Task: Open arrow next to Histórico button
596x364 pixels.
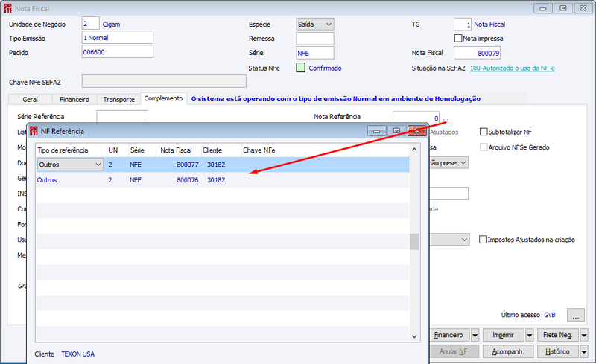Action: click(x=584, y=352)
